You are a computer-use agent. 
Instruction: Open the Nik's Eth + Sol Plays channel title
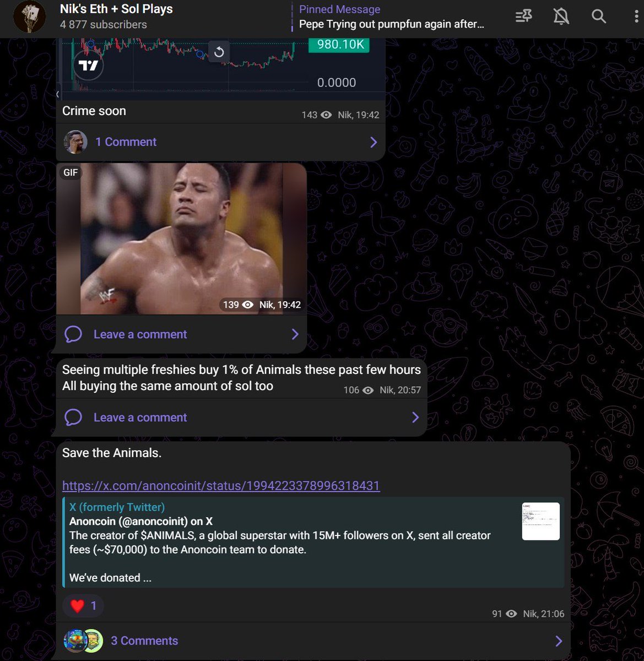pos(116,9)
